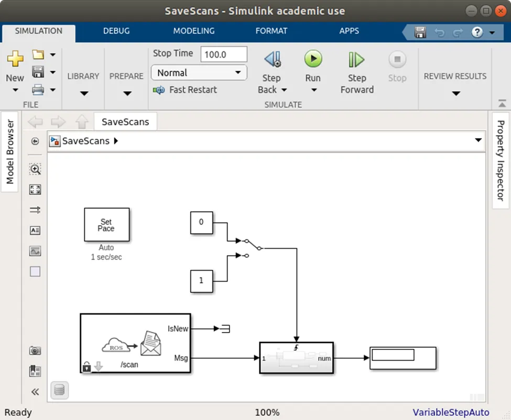Viewport: 511px width, 420px height.
Task: Select the Display block
Action: point(403,358)
